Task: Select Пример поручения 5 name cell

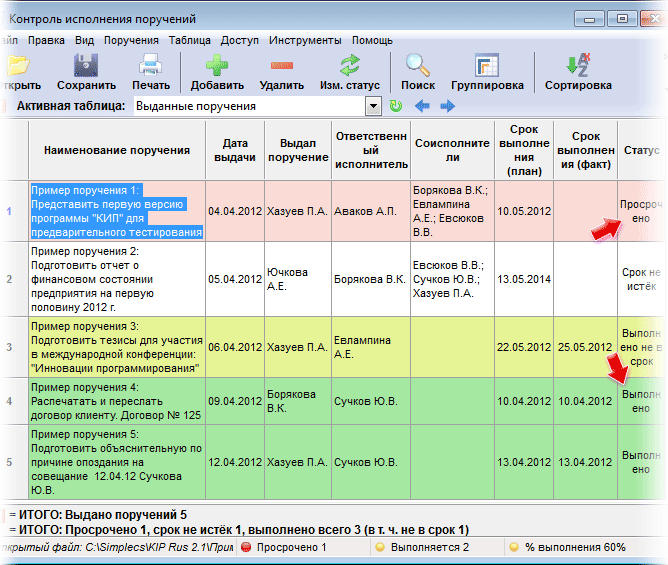Action: tap(117, 462)
